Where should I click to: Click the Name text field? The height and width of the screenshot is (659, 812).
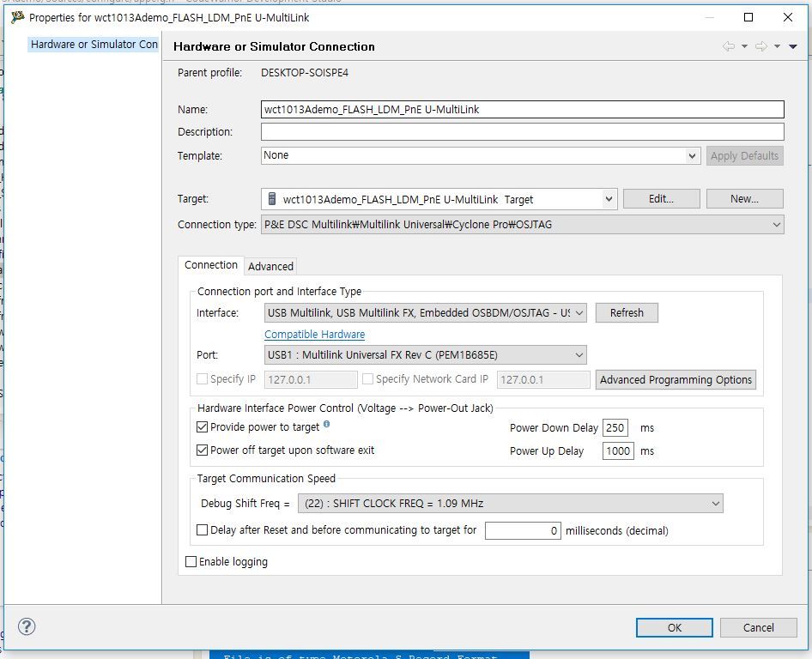tap(522, 110)
